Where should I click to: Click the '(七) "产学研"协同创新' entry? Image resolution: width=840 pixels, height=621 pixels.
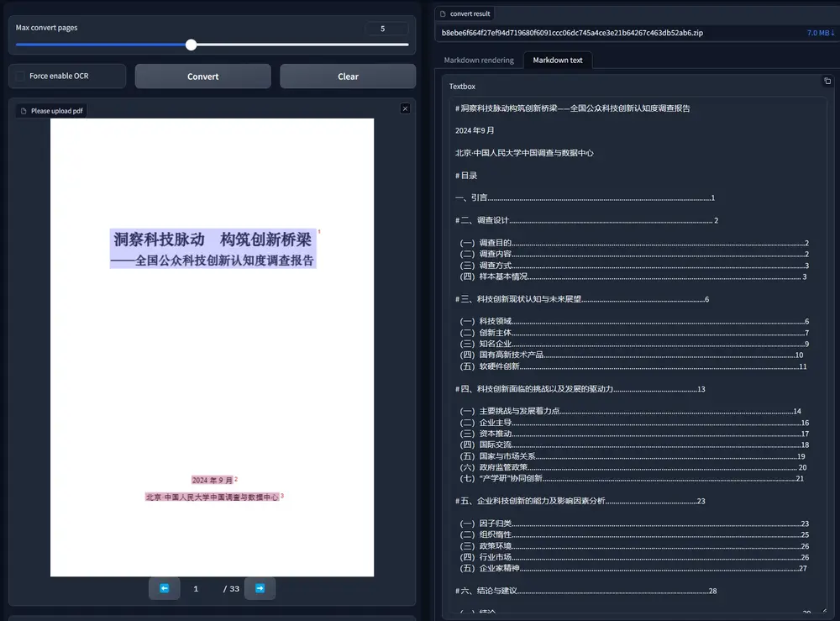(632, 478)
